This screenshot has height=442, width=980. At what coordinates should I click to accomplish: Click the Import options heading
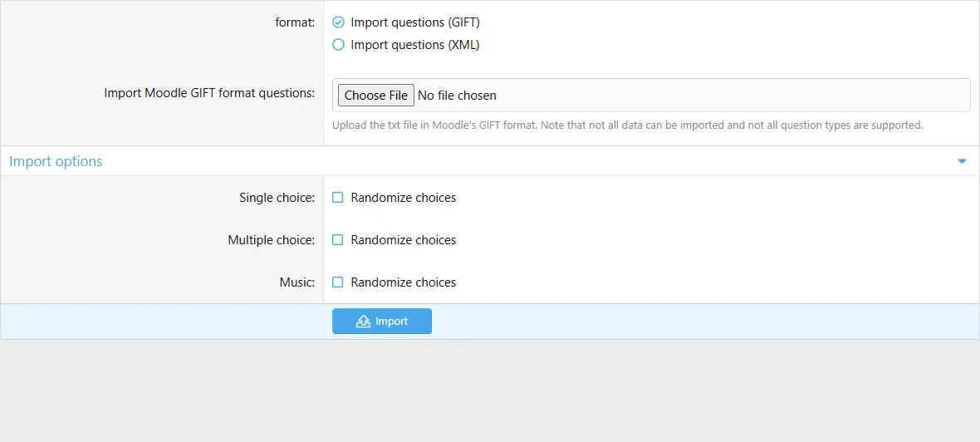(56, 161)
